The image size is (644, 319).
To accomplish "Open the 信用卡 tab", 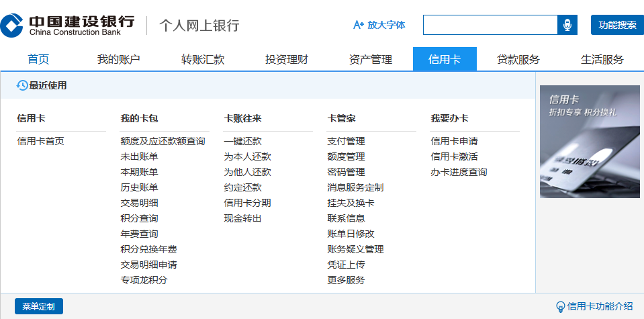I will 445,59.
